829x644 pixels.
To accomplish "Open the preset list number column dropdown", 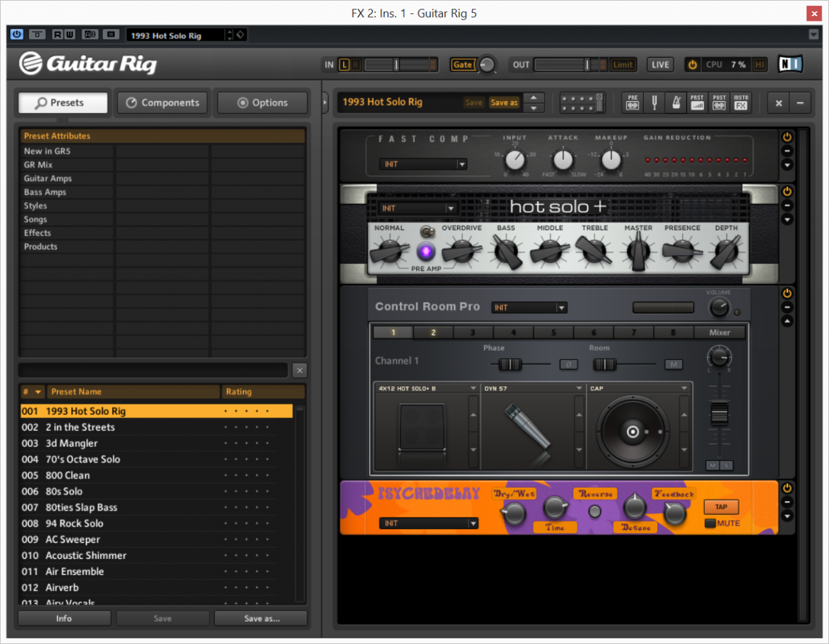I will (x=38, y=392).
